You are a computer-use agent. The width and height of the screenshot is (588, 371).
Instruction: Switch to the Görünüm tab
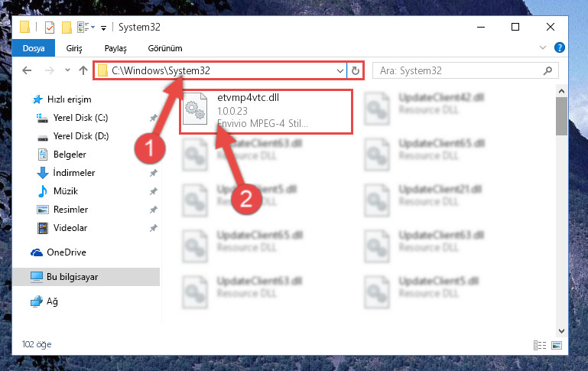(165, 48)
